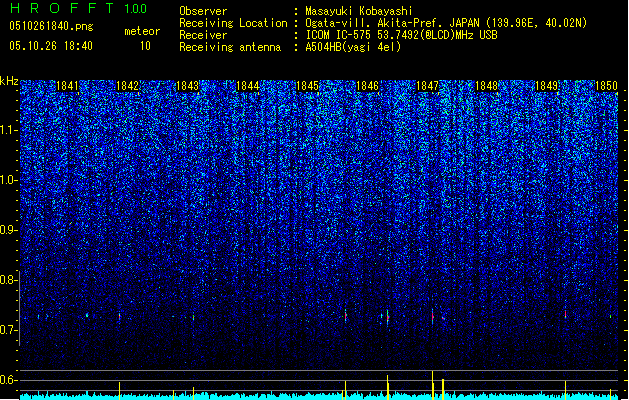629x400 pixels.
Task: Click the 1846 time marker
Action: point(367,86)
